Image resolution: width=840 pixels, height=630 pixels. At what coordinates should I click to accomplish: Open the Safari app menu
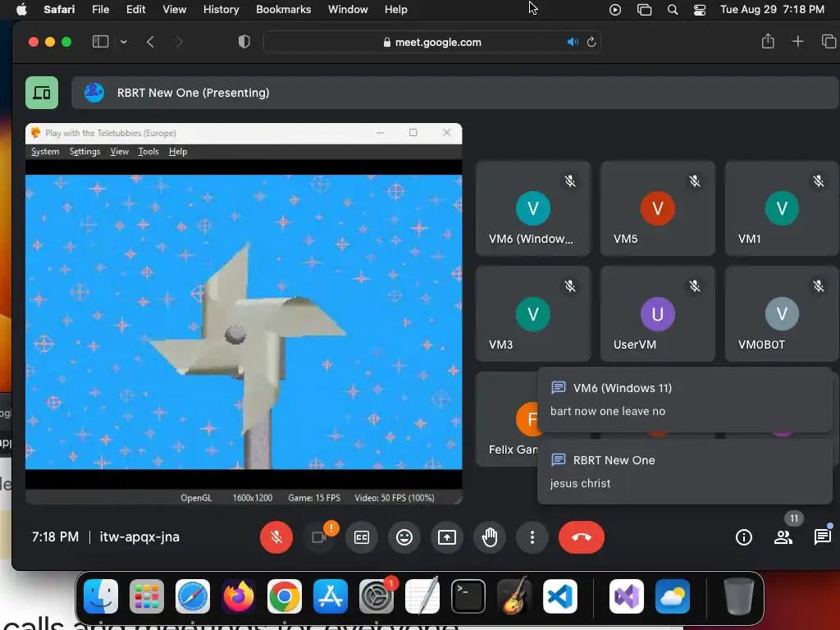pyautogui.click(x=59, y=10)
